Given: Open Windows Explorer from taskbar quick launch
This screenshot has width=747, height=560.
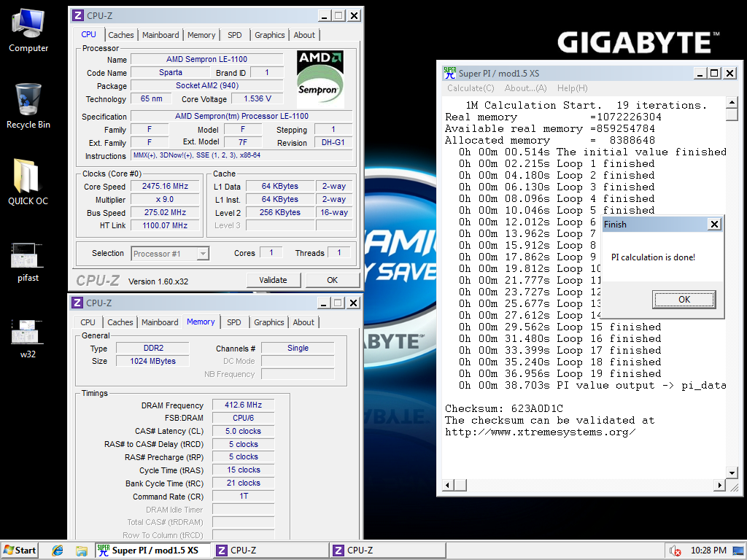Looking at the screenshot, I should tap(81, 551).
